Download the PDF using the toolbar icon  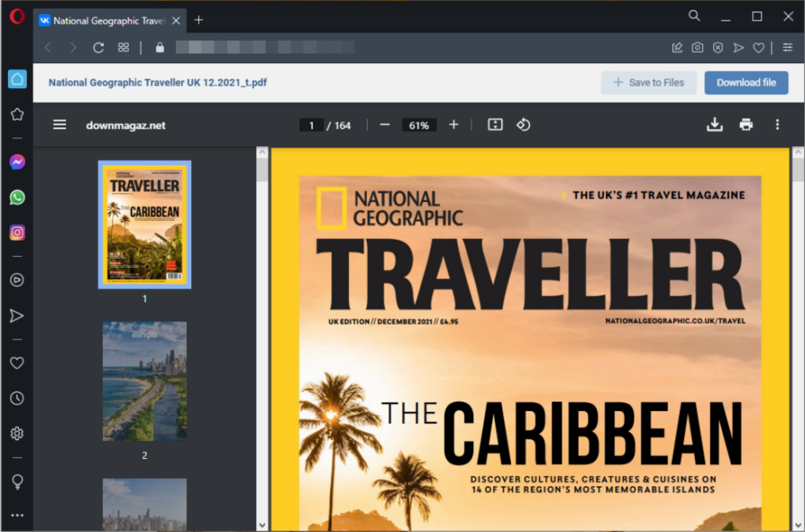(714, 125)
